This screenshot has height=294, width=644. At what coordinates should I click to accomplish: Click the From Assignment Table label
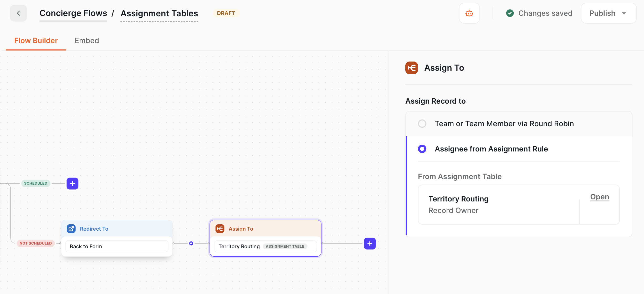460,176
